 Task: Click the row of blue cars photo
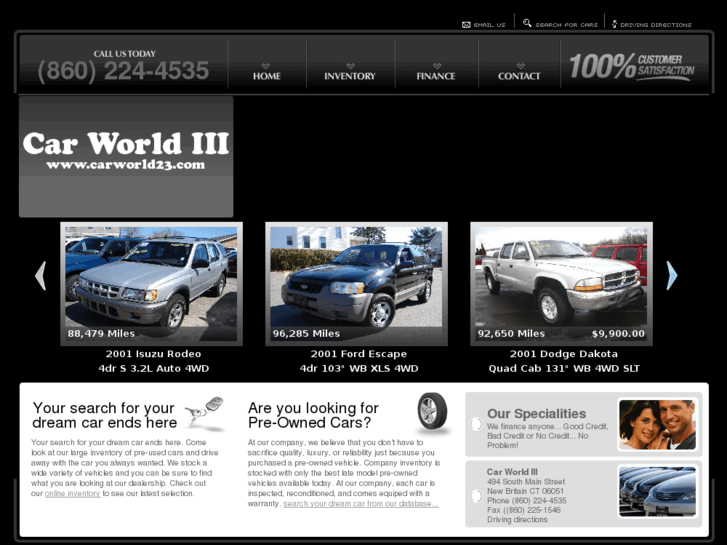coord(657,492)
